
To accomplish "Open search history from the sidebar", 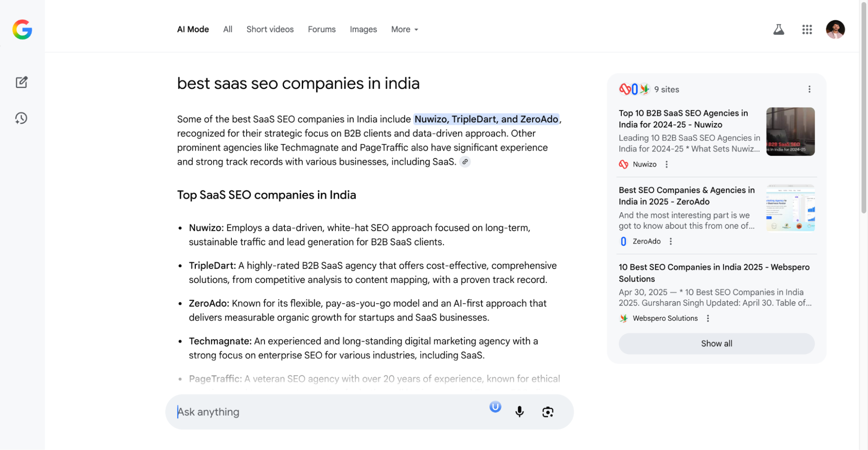I will pos(22,118).
